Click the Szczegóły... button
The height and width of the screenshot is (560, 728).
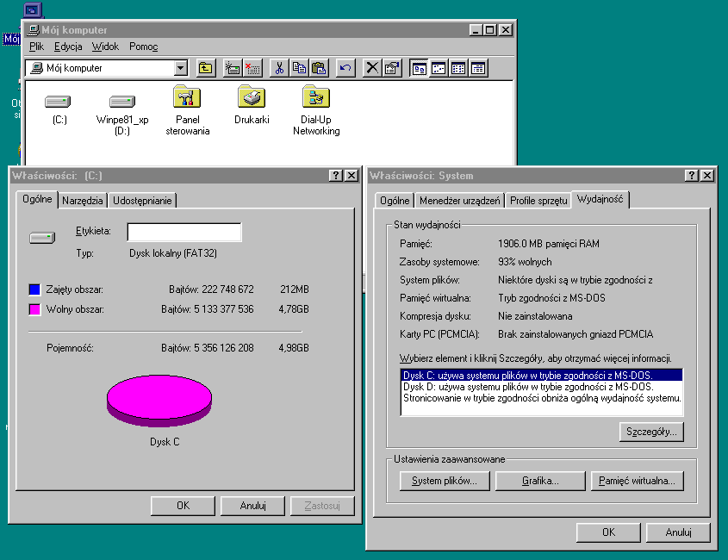pos(651,432)
